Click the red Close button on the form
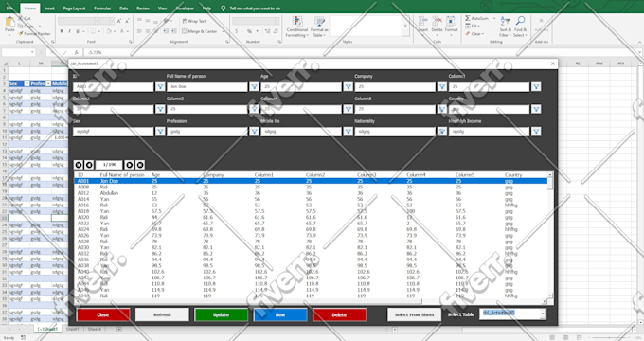 103,315
